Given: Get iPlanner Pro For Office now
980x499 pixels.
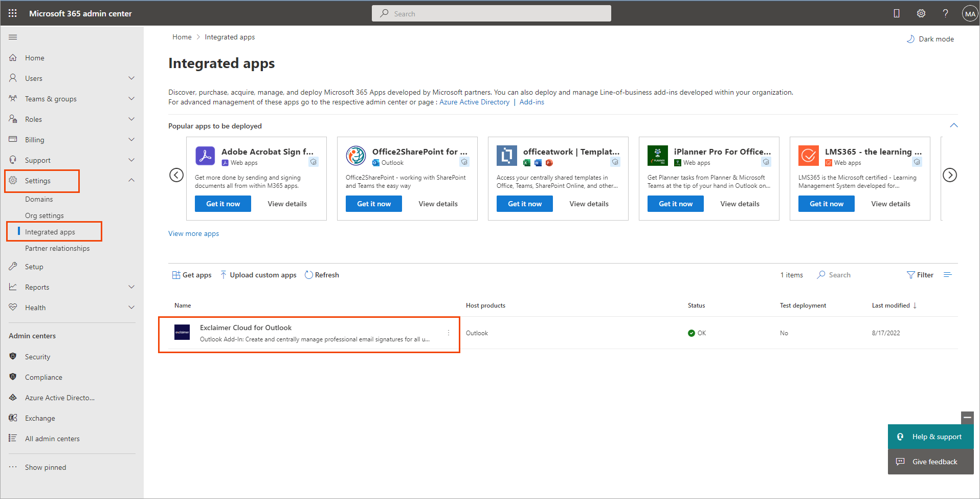Looking at the screenshot, I should (676, 204).
